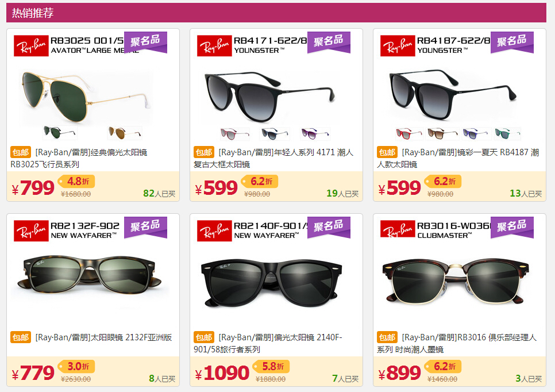Click the Ray-Ban logo on RB3025 card

[x=31, y=45]
